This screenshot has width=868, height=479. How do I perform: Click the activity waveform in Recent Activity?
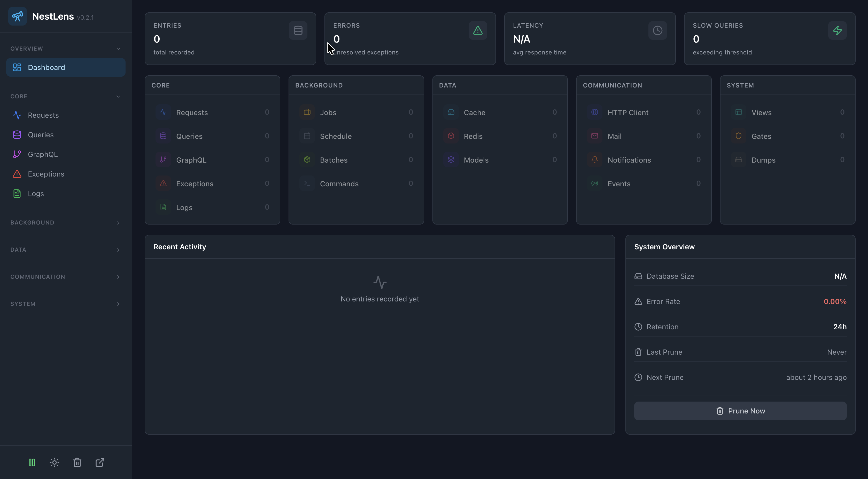[x=380, y=282]
